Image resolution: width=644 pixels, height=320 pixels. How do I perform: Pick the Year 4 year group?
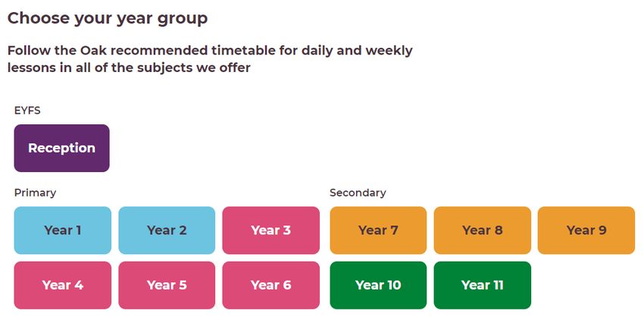click(62, 285)
